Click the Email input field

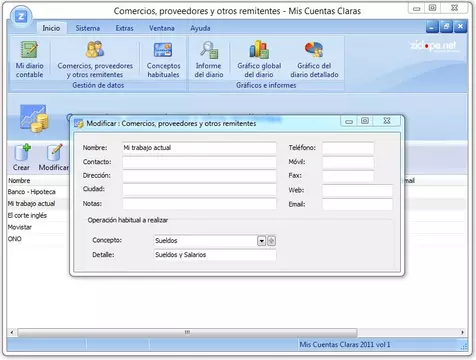(357, 204)
